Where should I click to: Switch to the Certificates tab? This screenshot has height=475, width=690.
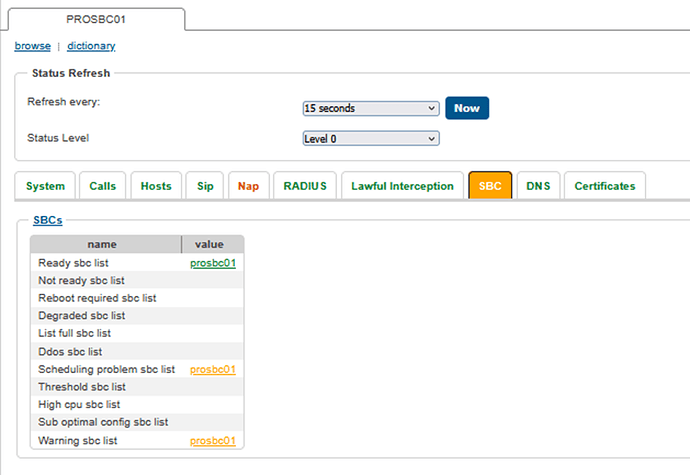(x=604, y=186)
